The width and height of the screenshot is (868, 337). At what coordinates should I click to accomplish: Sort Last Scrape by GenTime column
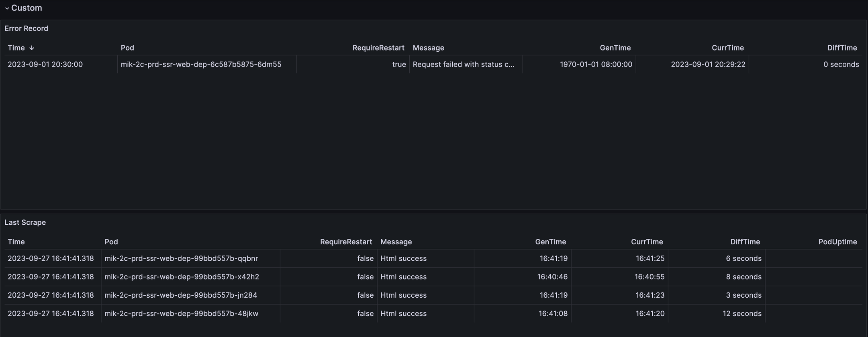[550, 242]
